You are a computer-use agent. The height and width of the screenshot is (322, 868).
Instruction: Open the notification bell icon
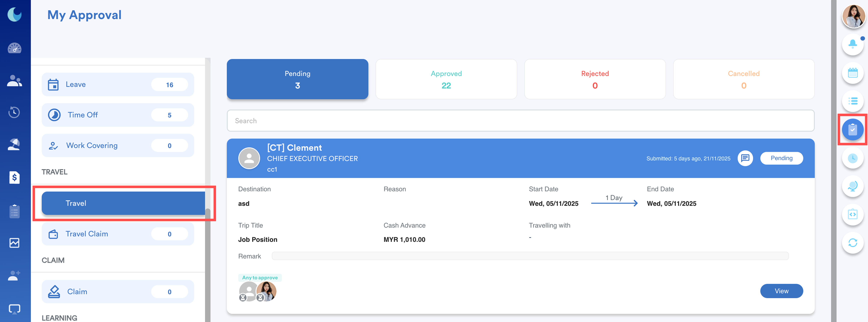(x=852, y=44)
